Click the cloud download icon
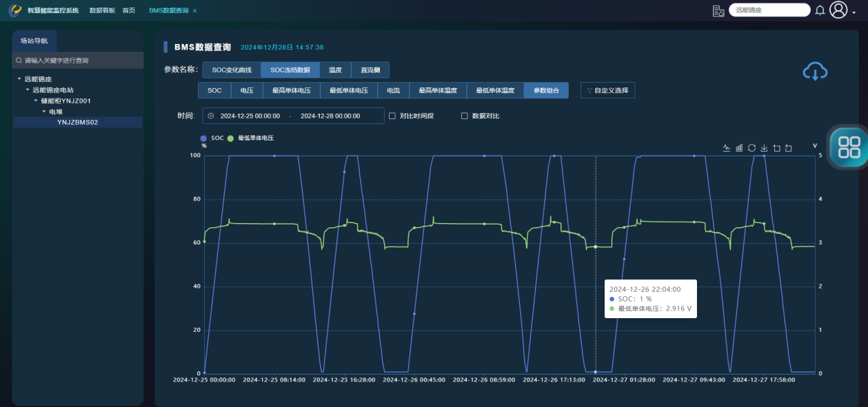This screenshot has height=407, width=868. [x=815, y=71]
